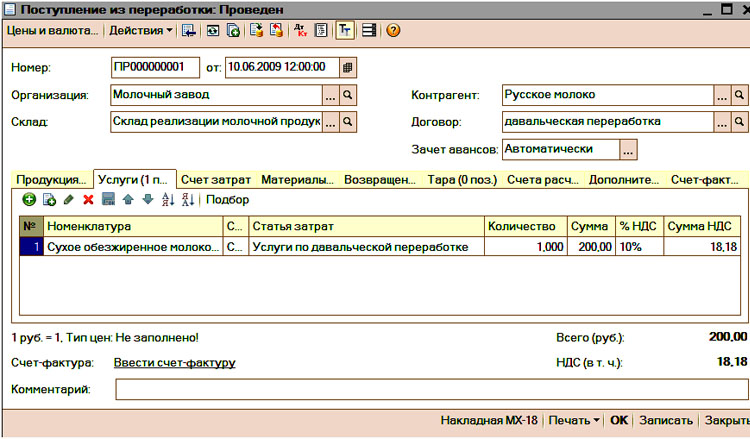Switch to the 'Тара (0 поз.)' tab

(x=462, y=180)
